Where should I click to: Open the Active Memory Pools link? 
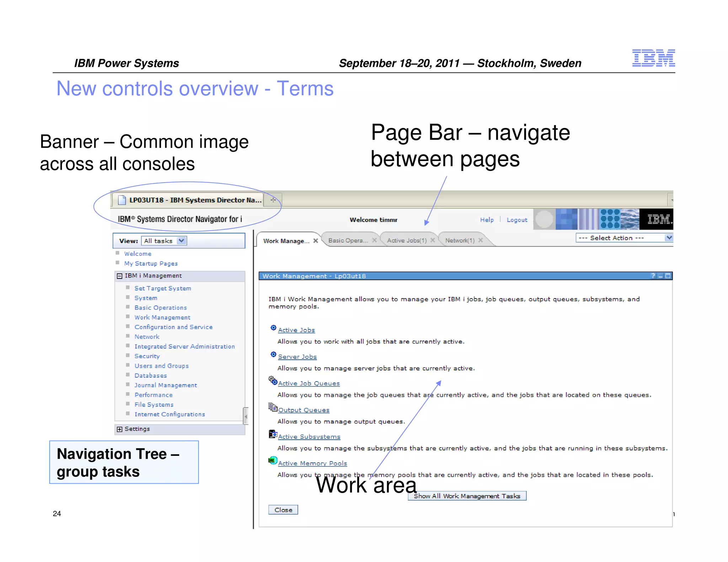pos(312,463)
